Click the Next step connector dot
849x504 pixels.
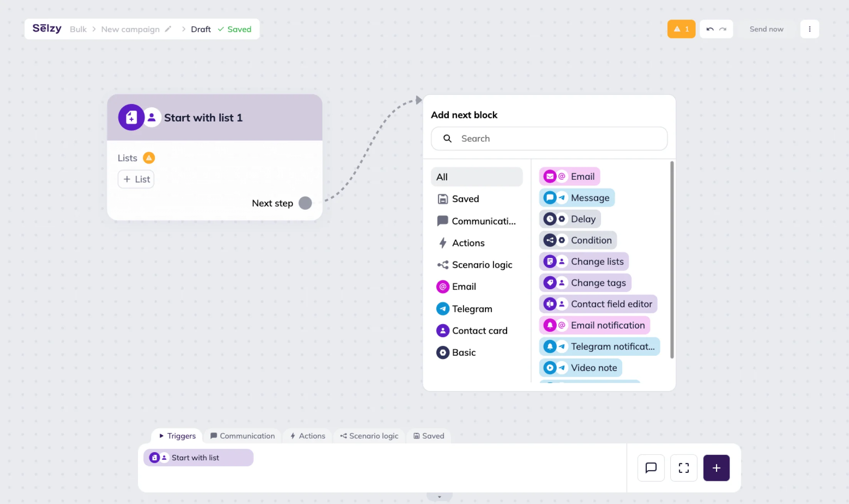305,203
